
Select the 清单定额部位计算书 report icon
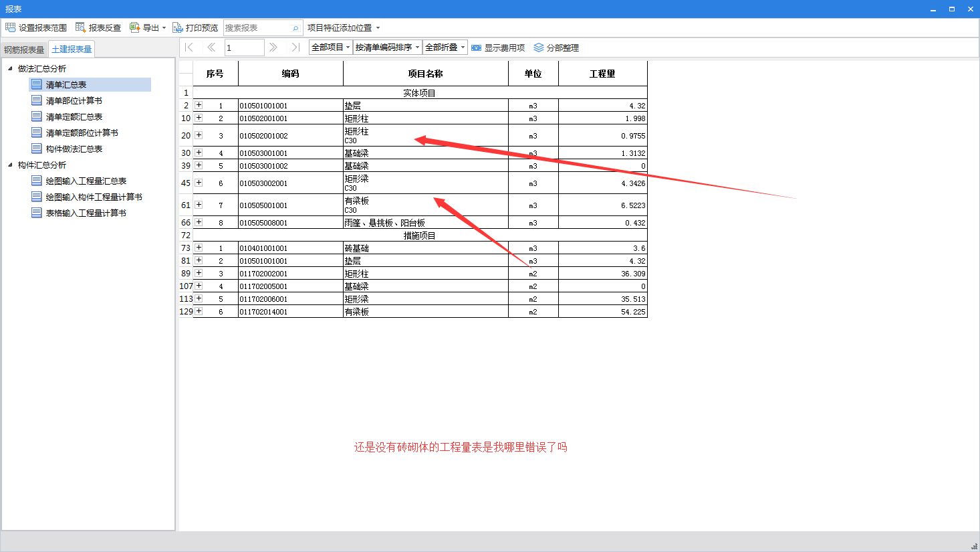[x=37, y=132]
